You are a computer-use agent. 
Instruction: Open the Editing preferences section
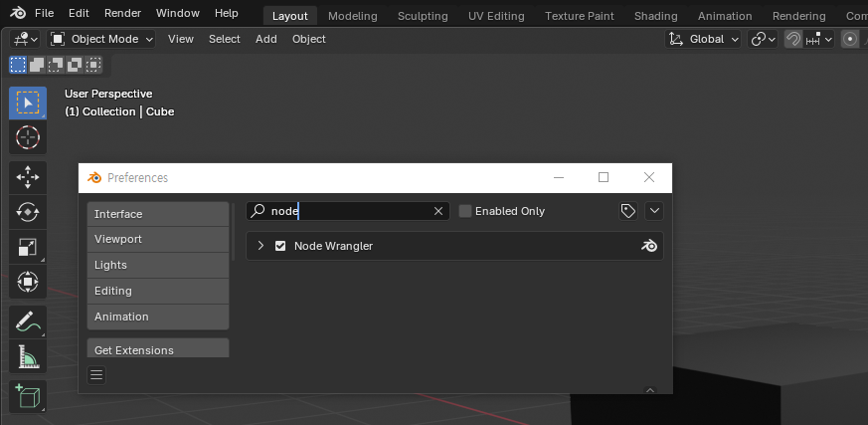pos(158,291)
